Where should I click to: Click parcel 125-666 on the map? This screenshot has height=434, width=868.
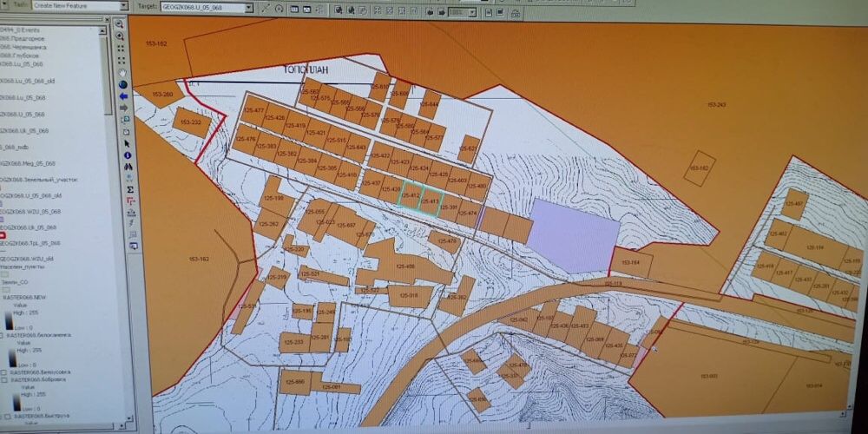click(x=296, y=383)
